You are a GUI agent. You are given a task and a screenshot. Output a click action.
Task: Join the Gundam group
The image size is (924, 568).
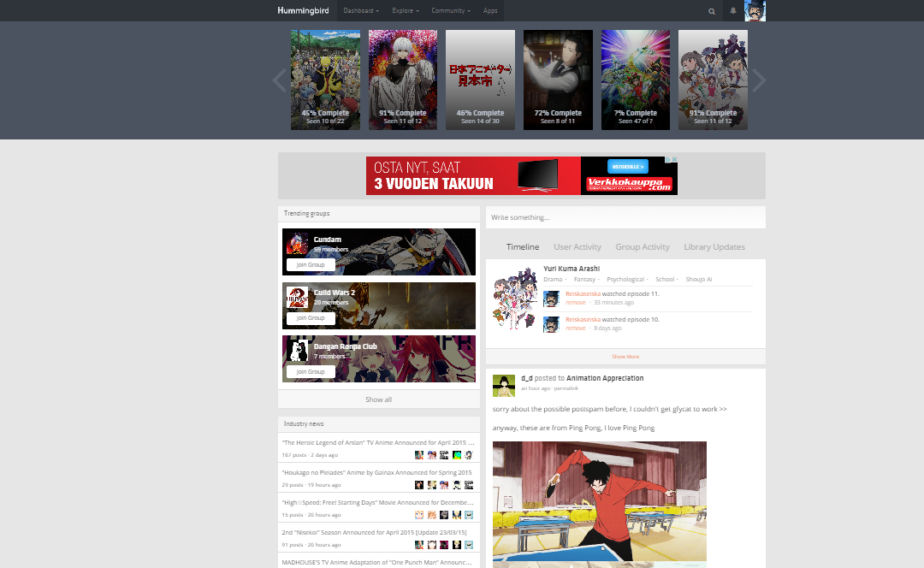click(311, 265)
